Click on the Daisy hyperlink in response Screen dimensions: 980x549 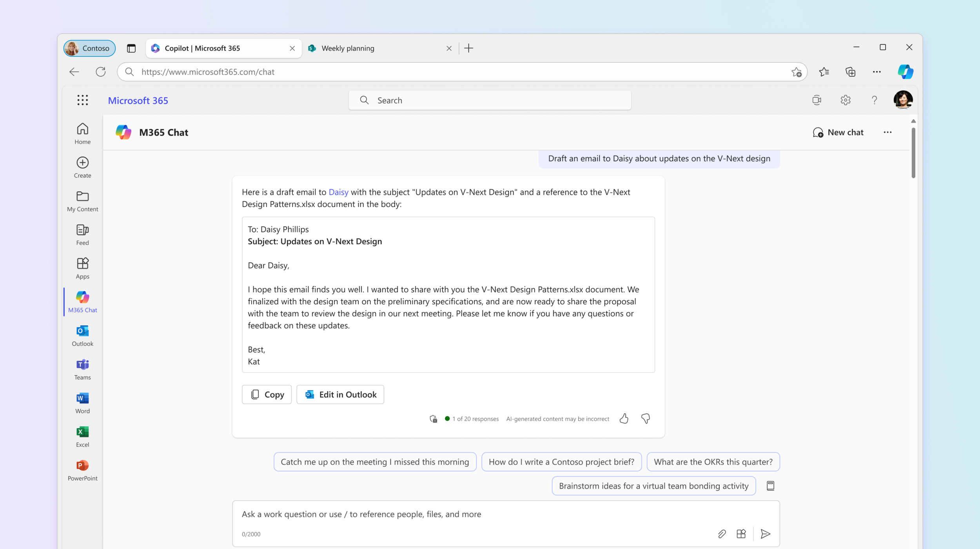point(338,192)
